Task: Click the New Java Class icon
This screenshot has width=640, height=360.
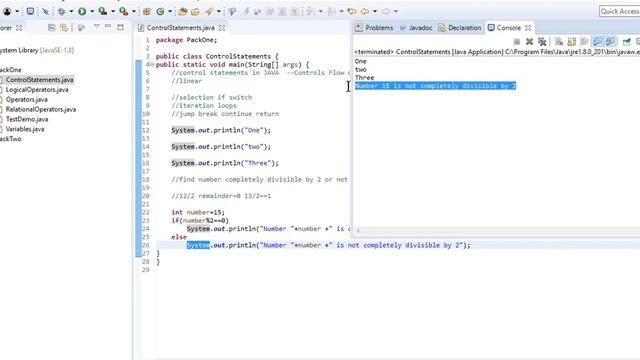Action: pyautogui.click(x=160, y=11)
